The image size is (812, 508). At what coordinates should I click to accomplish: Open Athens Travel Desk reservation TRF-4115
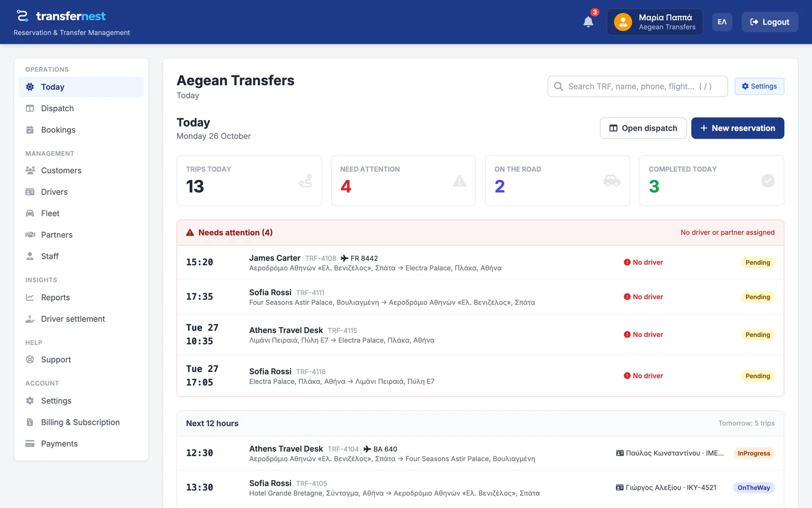pyautogui.click(x=480, y=335)
